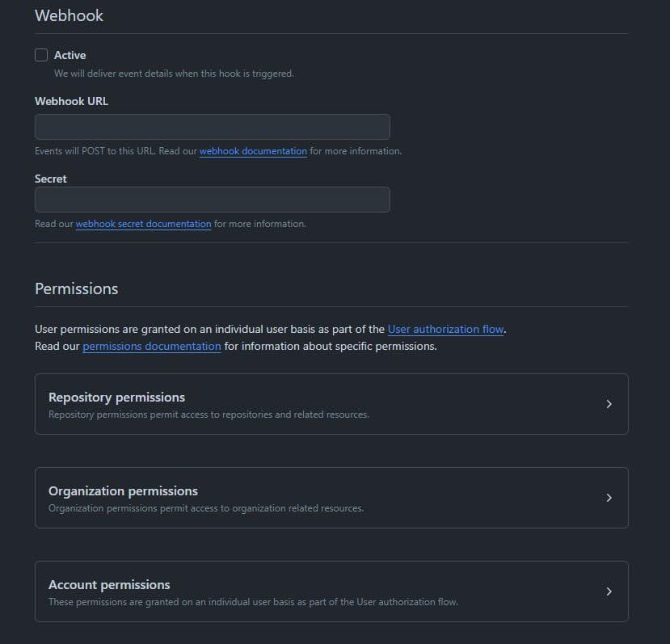This screenshot has height=644, width=670.
Task: Click the Repository permissions description text
Action: click(209, 415)
